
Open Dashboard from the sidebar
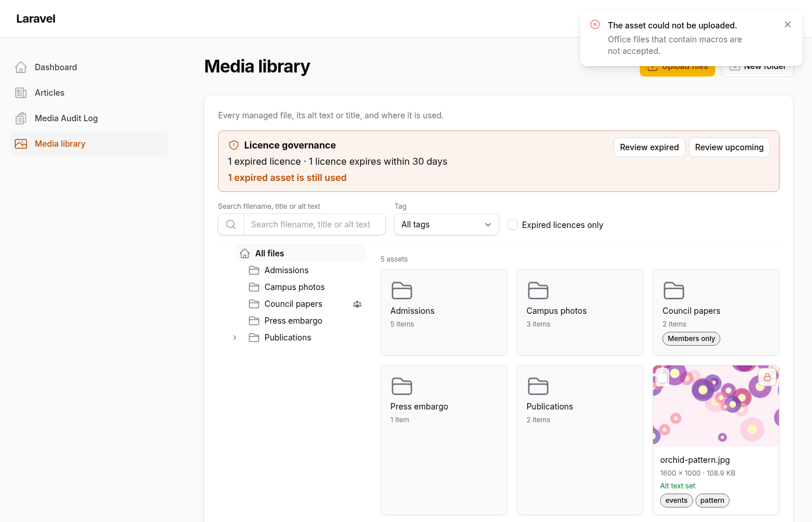[x=88, y=67]
